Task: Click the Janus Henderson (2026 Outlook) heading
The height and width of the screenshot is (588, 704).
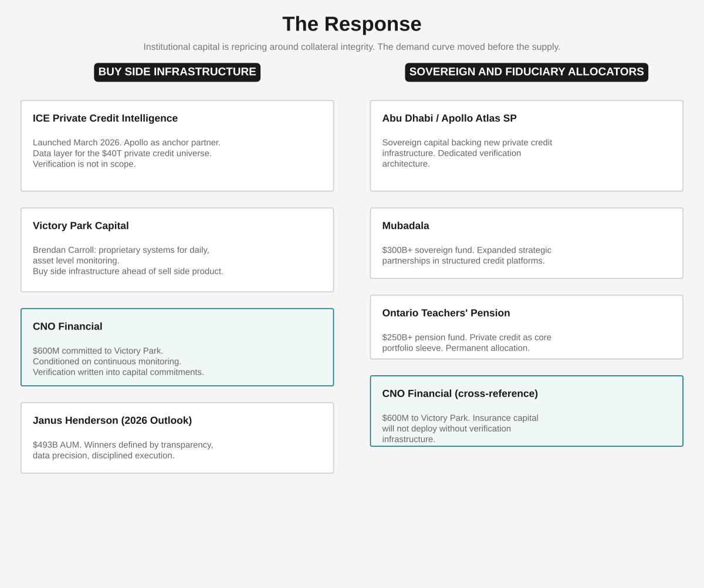Action: pyautogui.click(x=112, y=421)
